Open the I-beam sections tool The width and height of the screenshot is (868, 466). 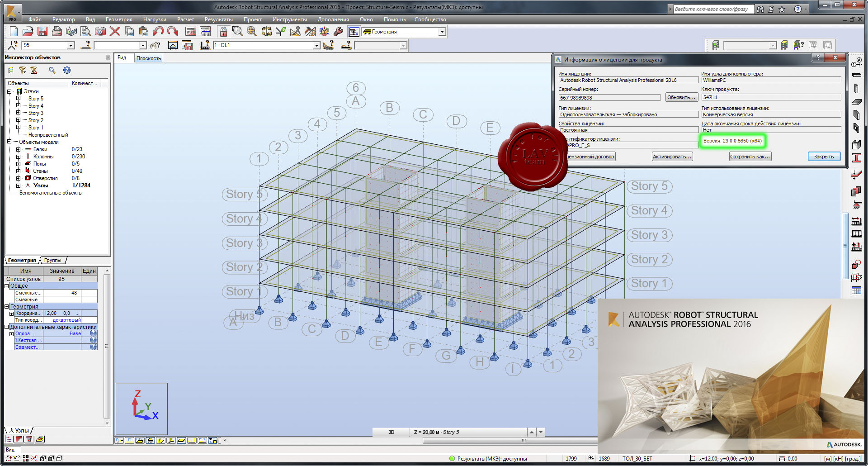(856, 158)
